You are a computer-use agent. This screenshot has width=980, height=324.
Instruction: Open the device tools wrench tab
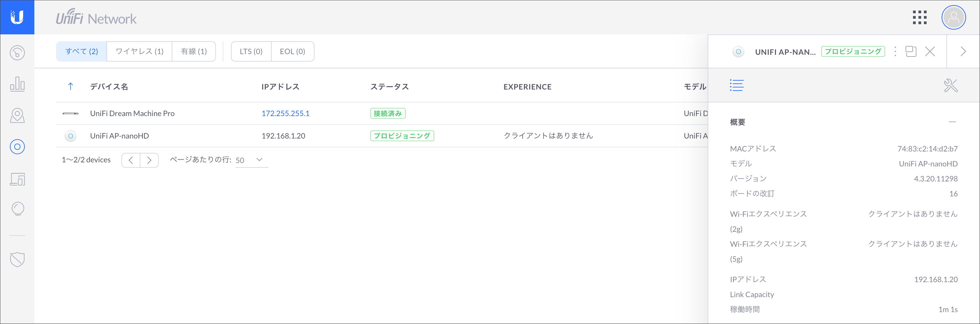[x=950, y=85]
